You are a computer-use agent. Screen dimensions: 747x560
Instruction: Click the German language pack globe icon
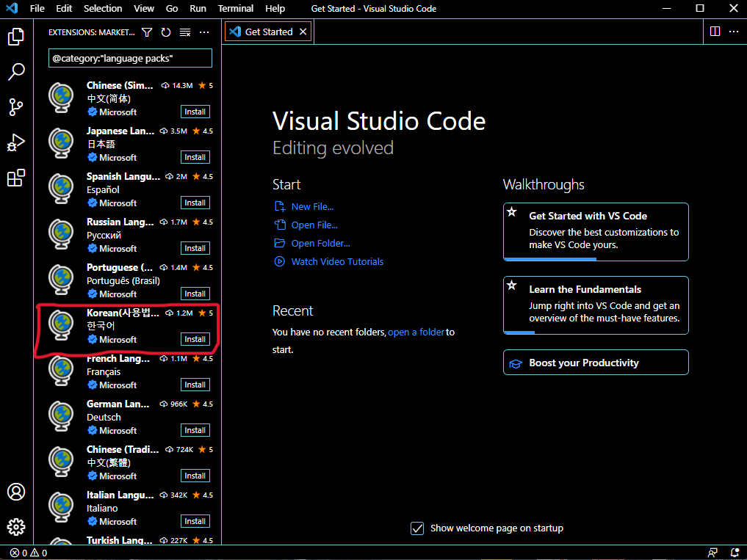pyautogui.click(x=62, y=416)
